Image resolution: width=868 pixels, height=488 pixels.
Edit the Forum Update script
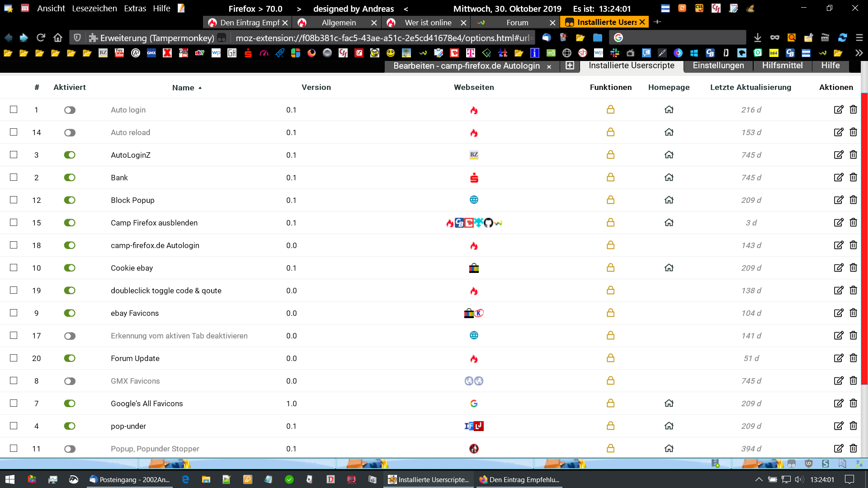click(x=838, y=358)
